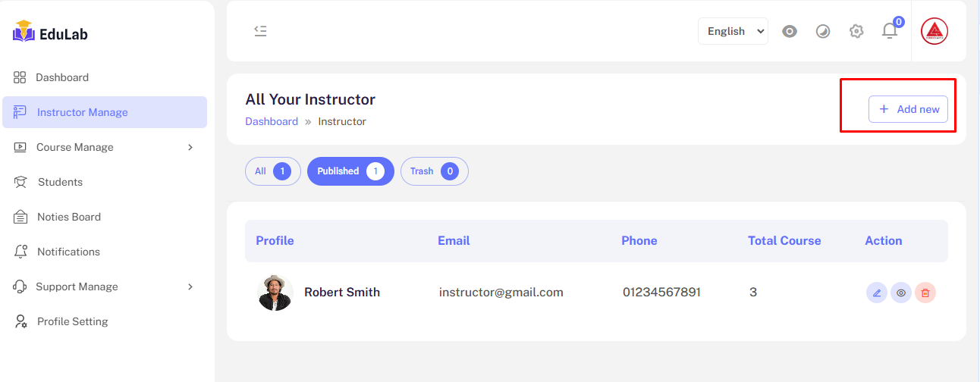Click the eye preview icon in header

(790, 31)
